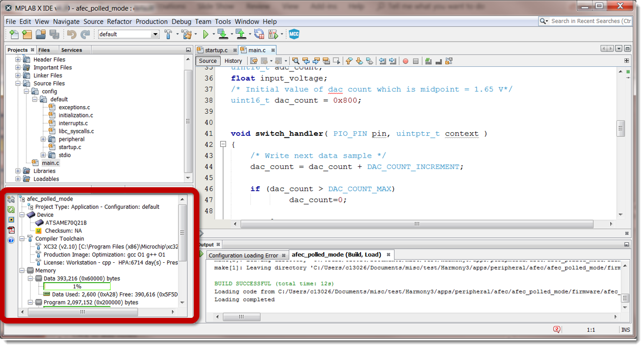This screenshot has height=348, width=644.
Task: Click the New File toolbar icon
Action: click(x=14, y=34)
